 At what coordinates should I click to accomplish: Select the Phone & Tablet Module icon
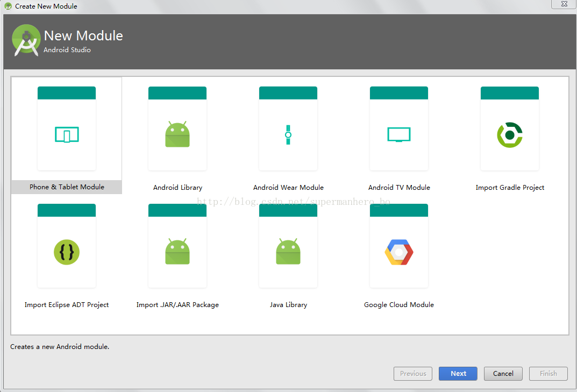click(67, 135)
